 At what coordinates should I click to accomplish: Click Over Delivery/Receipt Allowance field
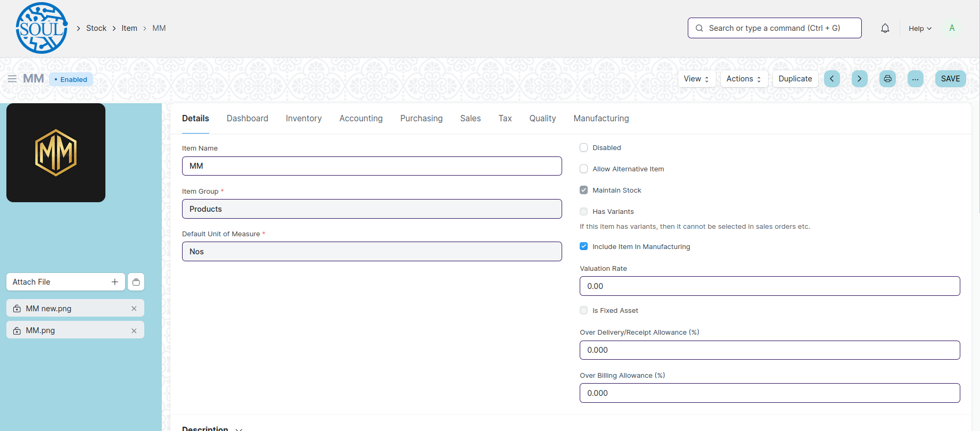pos(770,350)
